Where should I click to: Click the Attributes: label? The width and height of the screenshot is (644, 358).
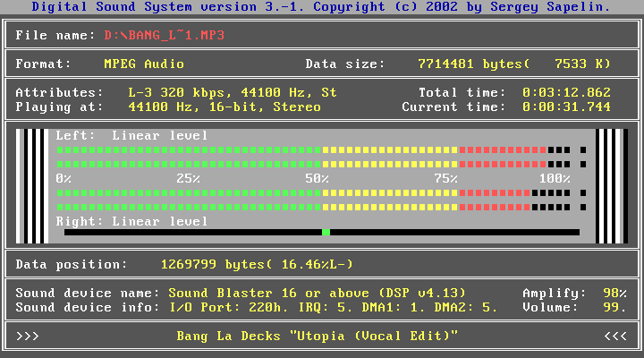tap(60, 92)
